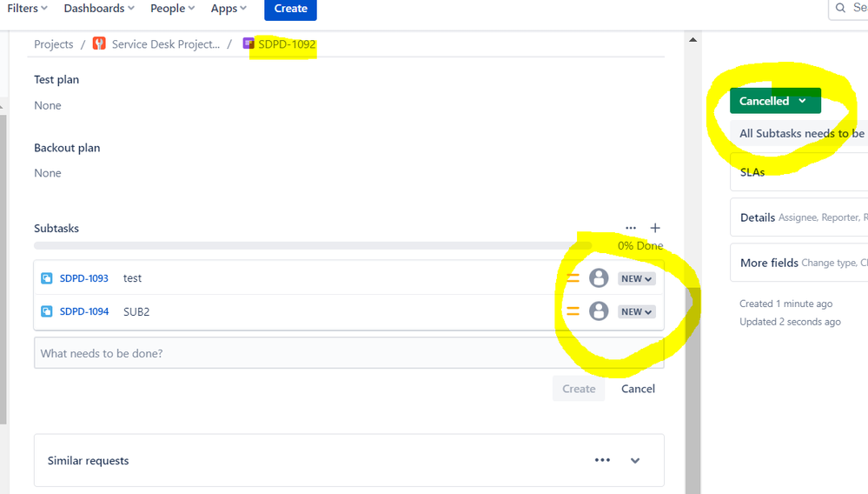
Task: Click the SDPD-1092 issue type icon
Action: [248, 43]
